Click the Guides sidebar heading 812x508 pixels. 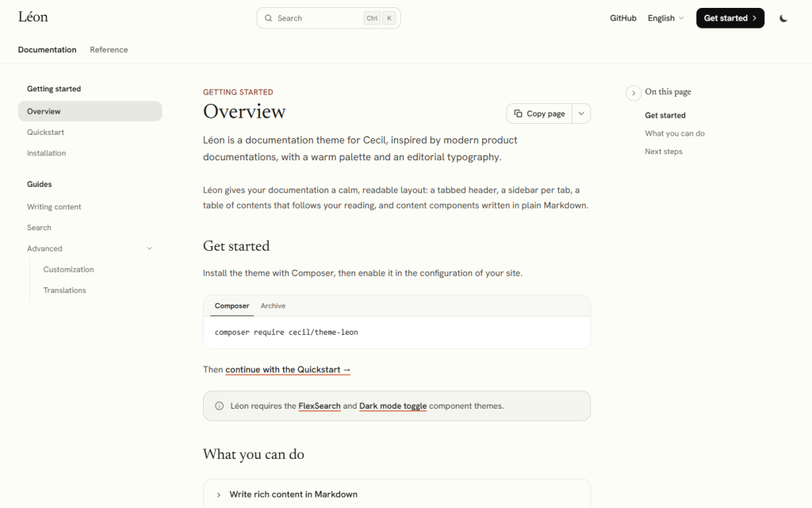40,184
